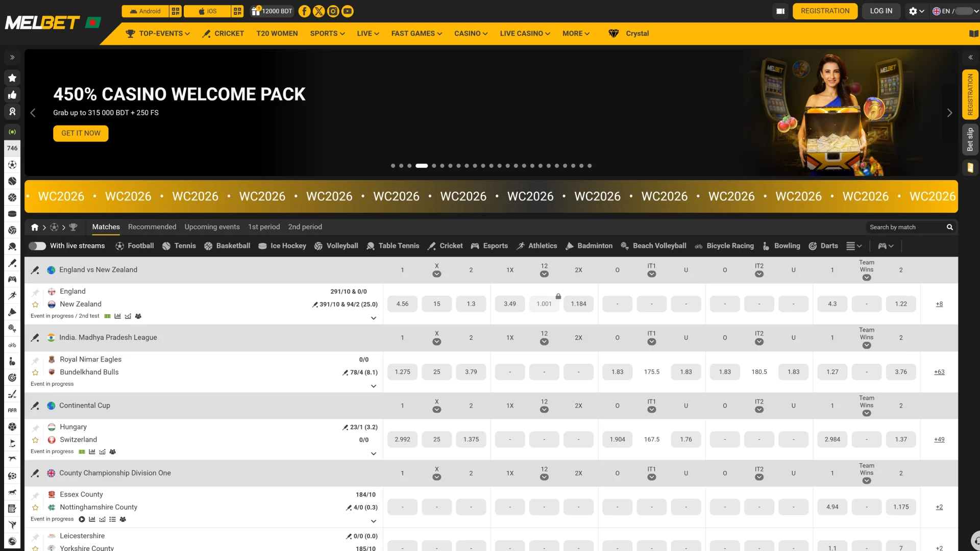Expand England vs New Zealand match details

coord(374,318)
